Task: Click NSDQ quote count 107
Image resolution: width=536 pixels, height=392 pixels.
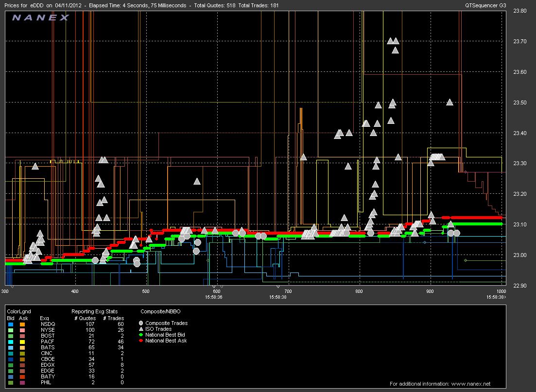Action: tap(90, 324)
